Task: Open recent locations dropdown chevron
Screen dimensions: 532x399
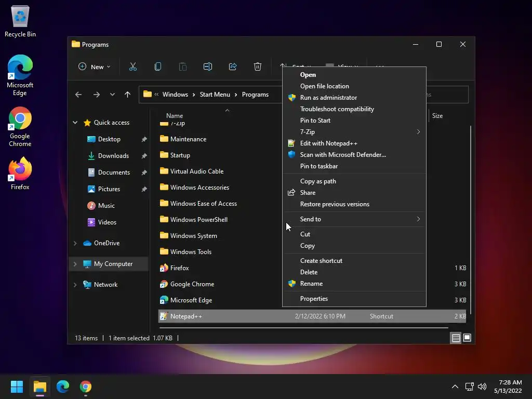Action: click(112, 95)
